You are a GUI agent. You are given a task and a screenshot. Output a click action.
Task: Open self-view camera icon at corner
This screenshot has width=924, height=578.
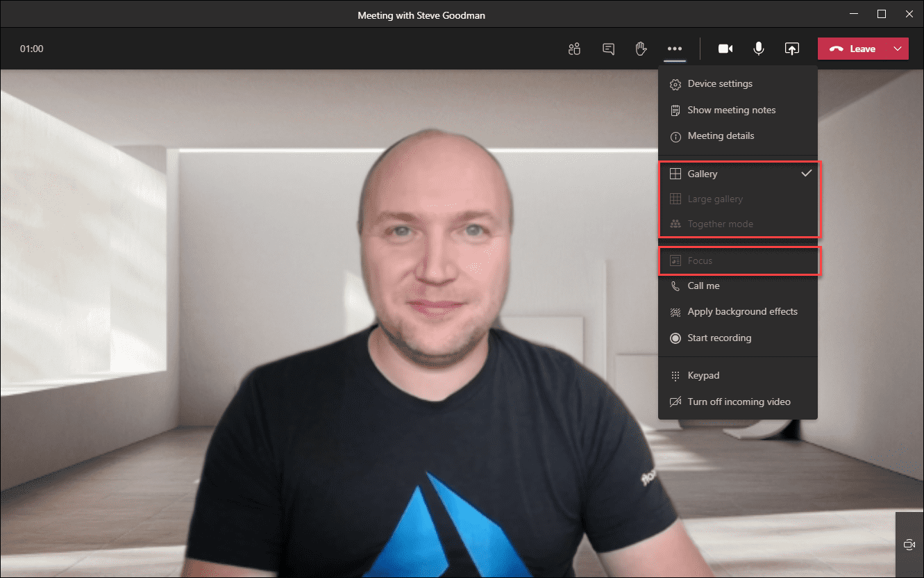(909, 545)
